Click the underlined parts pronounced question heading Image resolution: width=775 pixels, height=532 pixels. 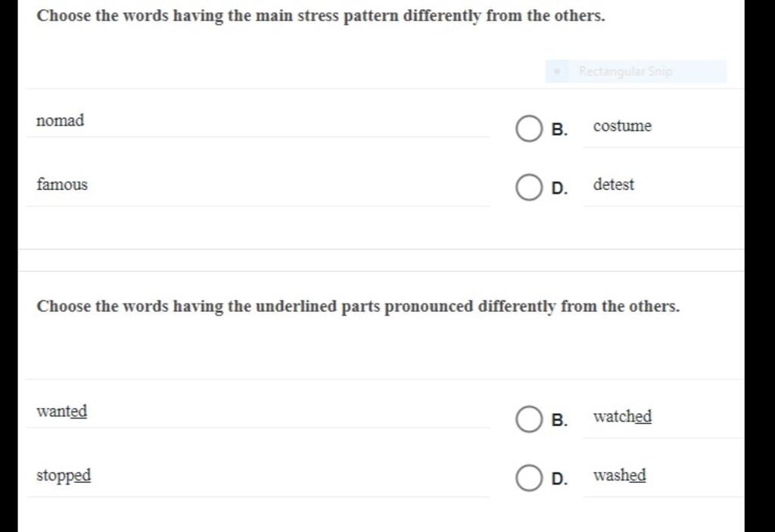point(358,306)
